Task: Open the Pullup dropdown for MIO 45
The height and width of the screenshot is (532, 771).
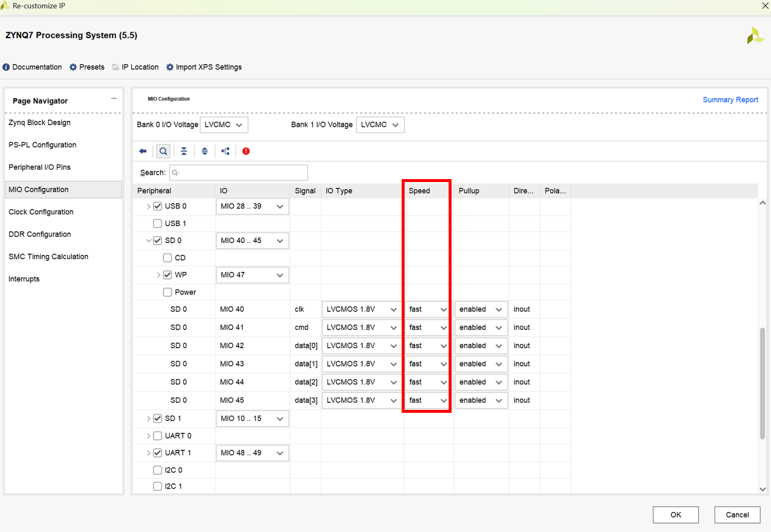Action: pos(481,400)
